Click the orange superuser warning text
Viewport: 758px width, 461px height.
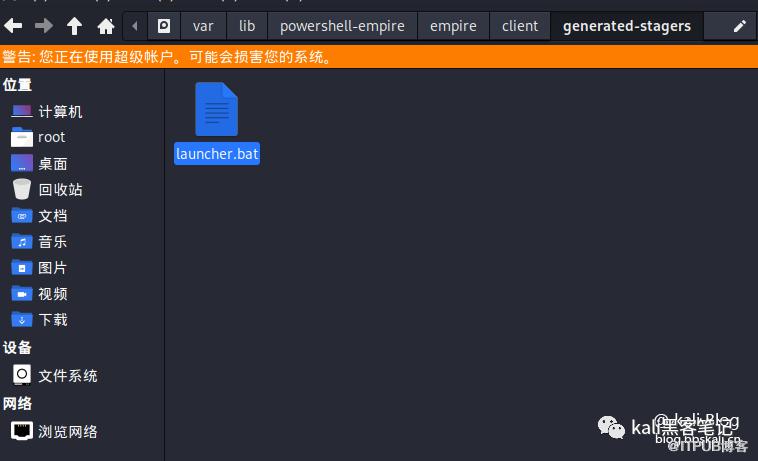tap(167, 57)
